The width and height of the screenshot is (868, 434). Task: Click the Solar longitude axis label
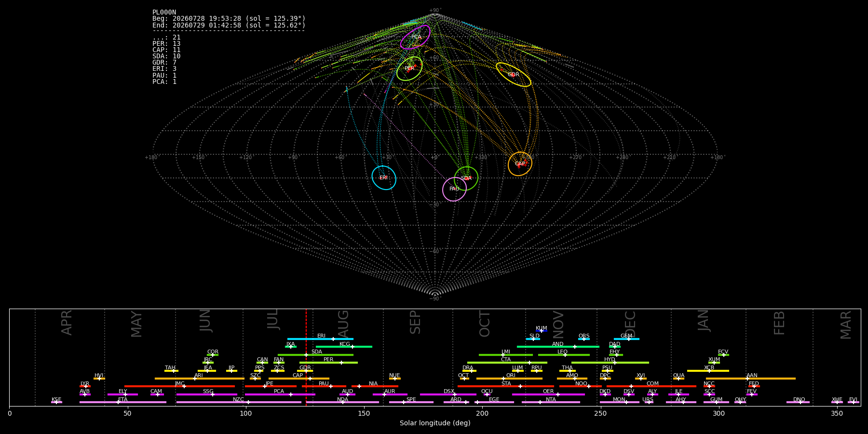[435, 423]
